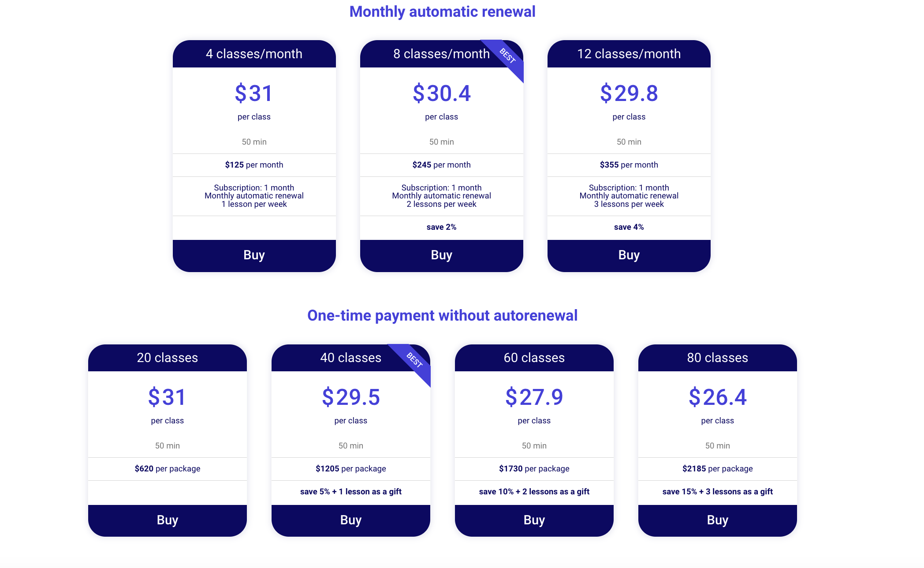
Task: Click Monthly automatic renewal heading
Action: [442, 11]
